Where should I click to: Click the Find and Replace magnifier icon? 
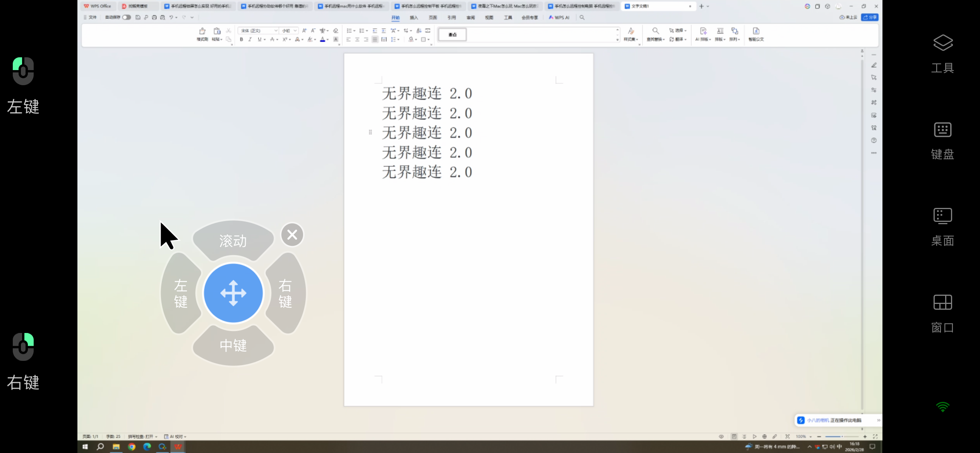pos(655,31)
